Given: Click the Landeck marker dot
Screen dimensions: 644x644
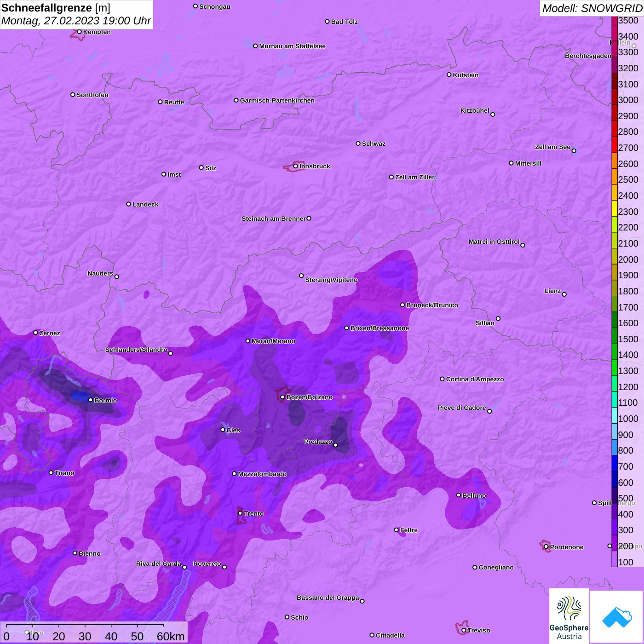Looking at the screenshot, I should [128, 204].
